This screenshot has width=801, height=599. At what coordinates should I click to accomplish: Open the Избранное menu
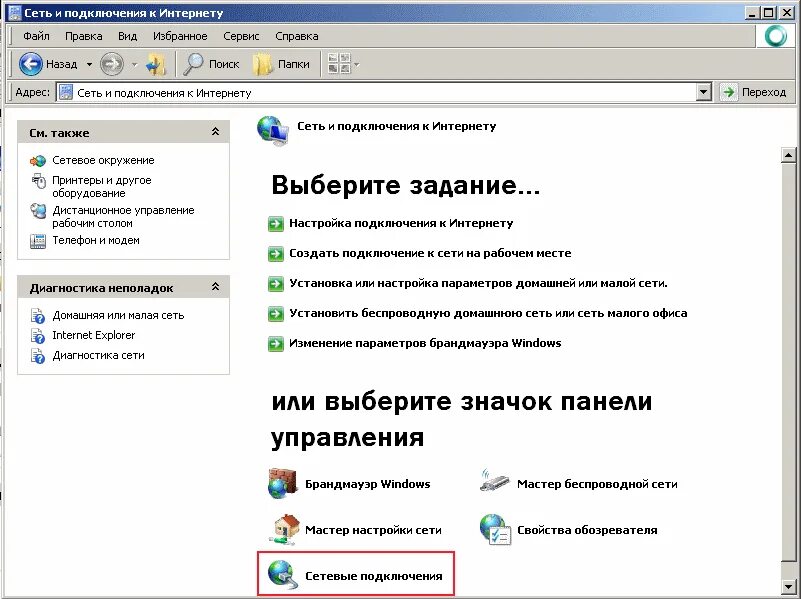pos(180,36)
